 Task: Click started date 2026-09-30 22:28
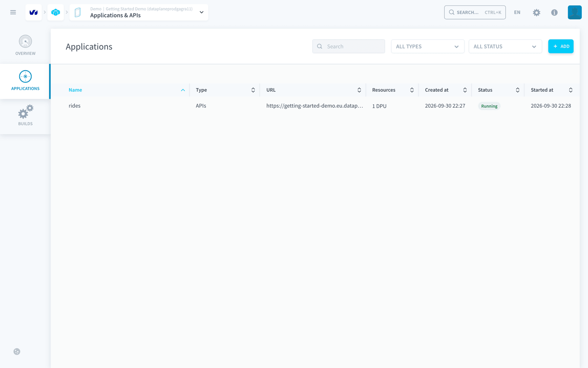551,106
